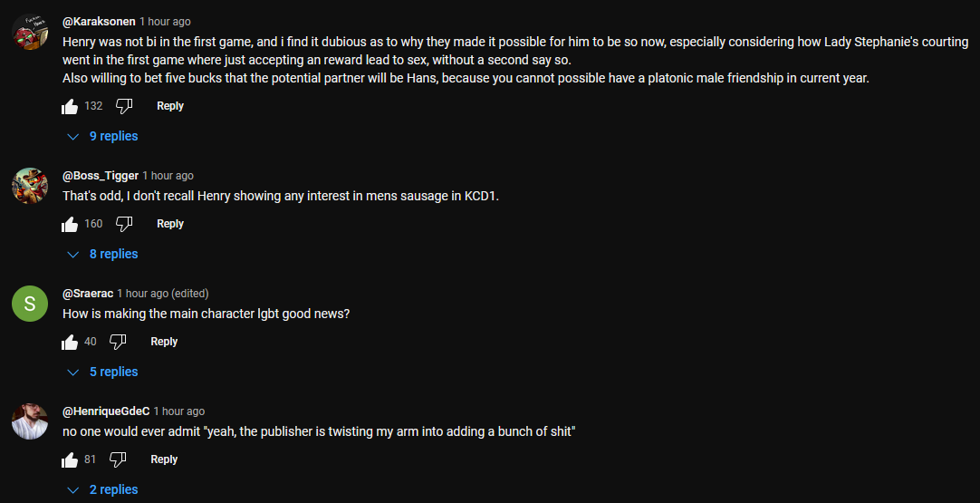Like the comment by @Karaksonen
980x503 pixels.
point(70,107)
